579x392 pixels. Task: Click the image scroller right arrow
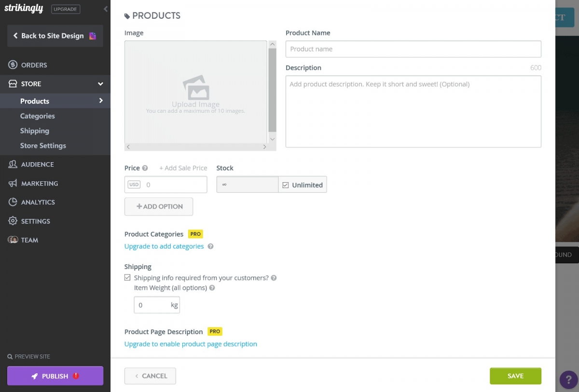coord(264,147)
